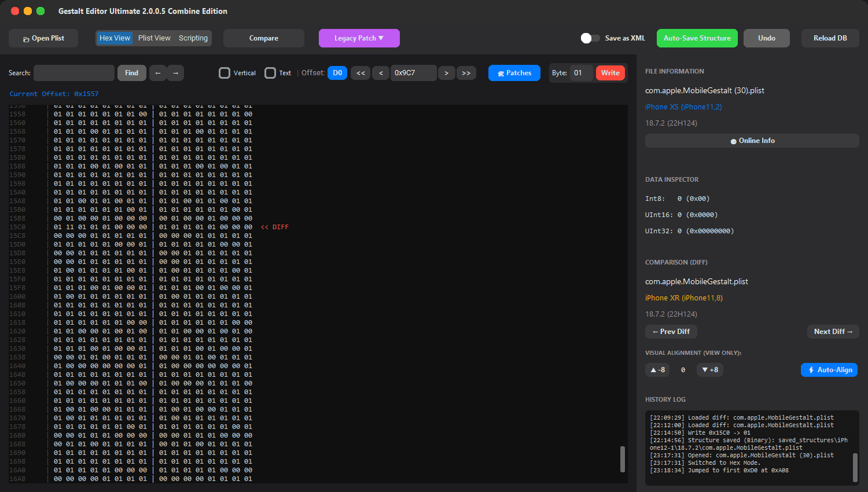Click the red << DIFF marker

coord(274,227)
